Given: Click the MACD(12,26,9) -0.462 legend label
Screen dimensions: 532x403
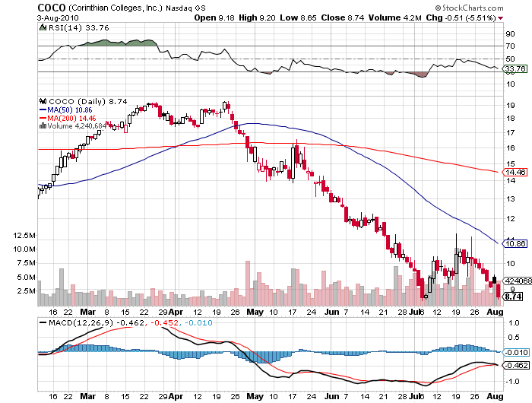Looking at the screenshot, I should click(x=97, y=322).
